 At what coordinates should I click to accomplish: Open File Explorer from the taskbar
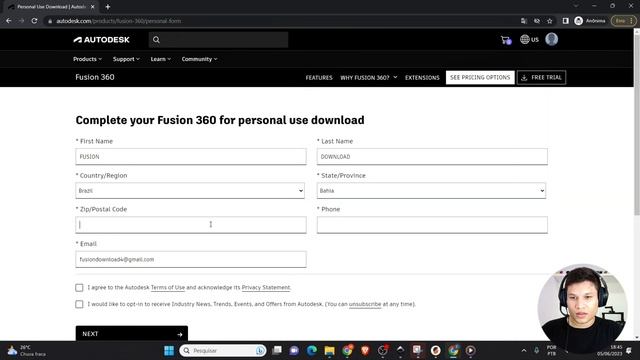(x=329, y=350)
